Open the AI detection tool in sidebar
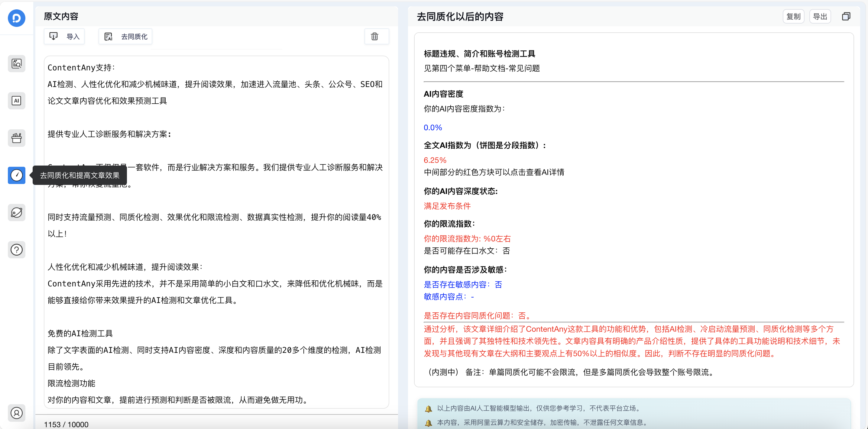This screenshot has height=429, width=868. click(x=17, y=100)
